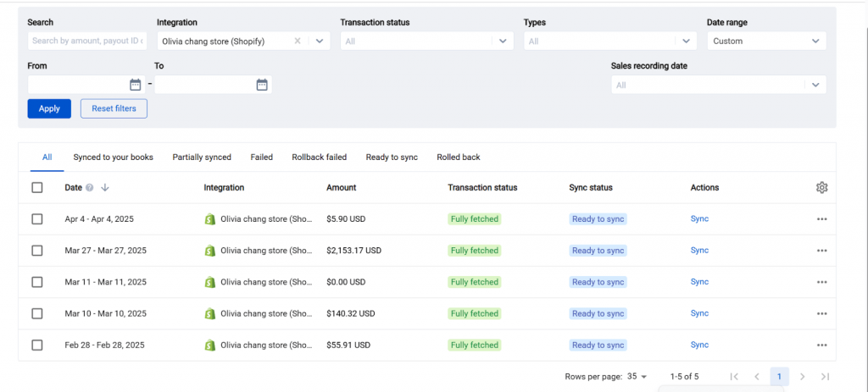Go to the last page arrow

(825, 377)
